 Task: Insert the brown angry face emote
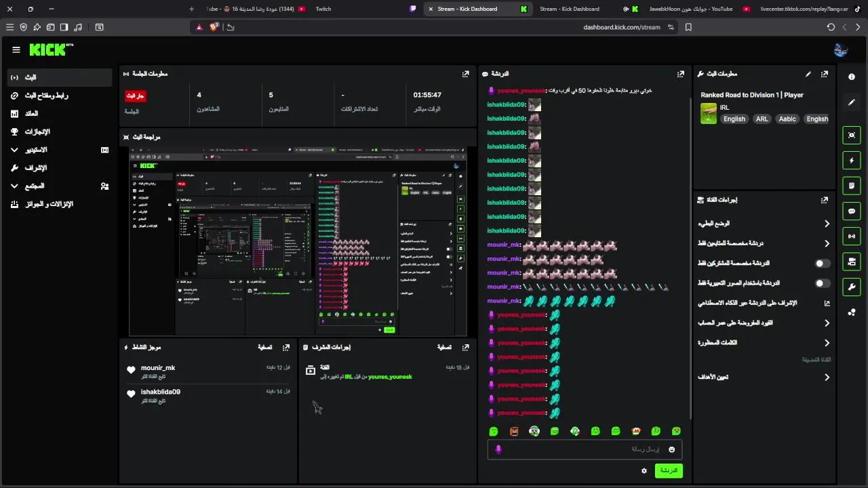514,431
